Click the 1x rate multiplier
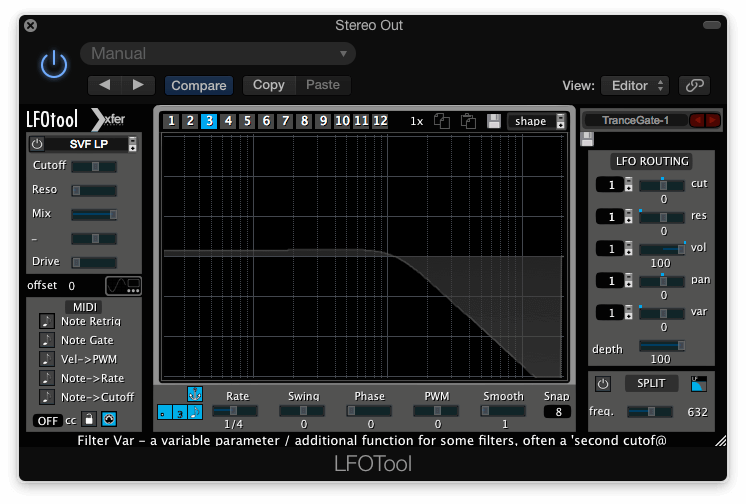 [x=417, y=121]
